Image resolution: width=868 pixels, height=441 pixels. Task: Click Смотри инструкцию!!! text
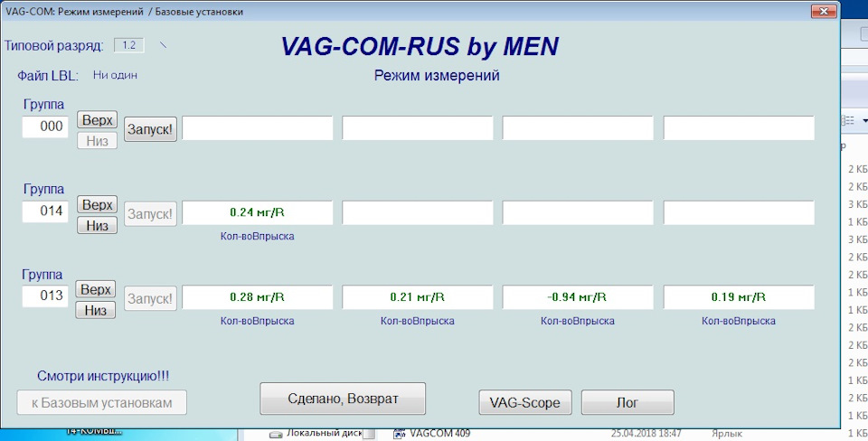103,376
